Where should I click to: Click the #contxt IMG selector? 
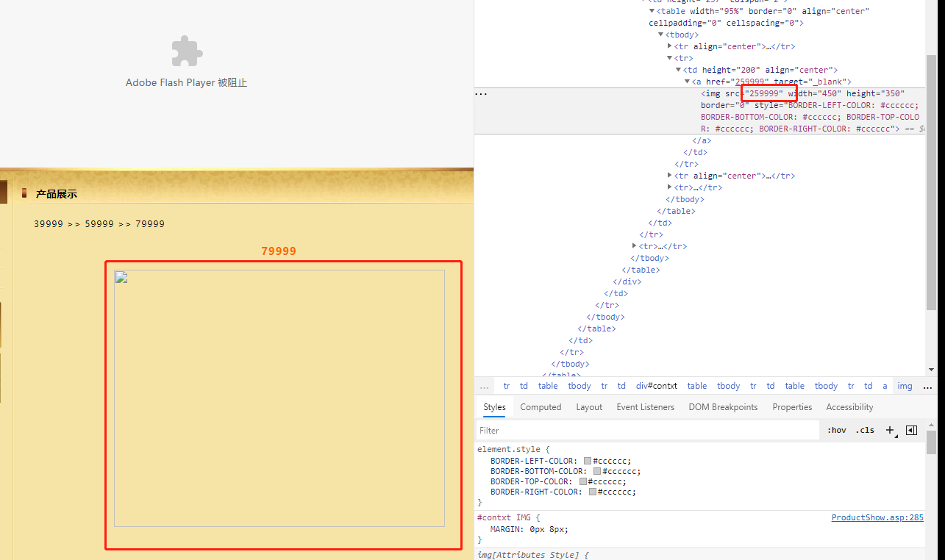(x=504, y=518)
